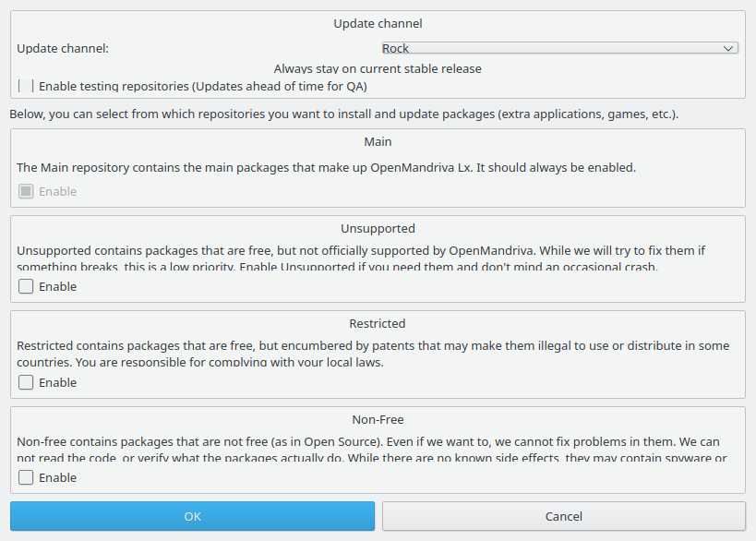Click the Main repository description text
This screenshot has width=756, height=541.
(x=327, y=167)
